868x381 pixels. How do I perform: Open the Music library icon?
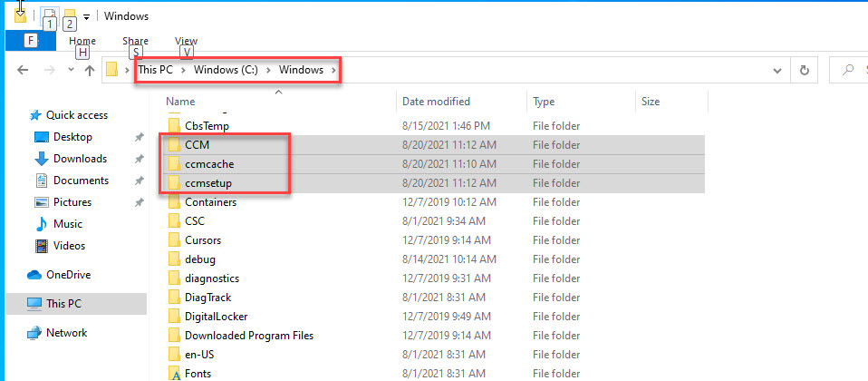pyautogui.click(x=41, y=224)
